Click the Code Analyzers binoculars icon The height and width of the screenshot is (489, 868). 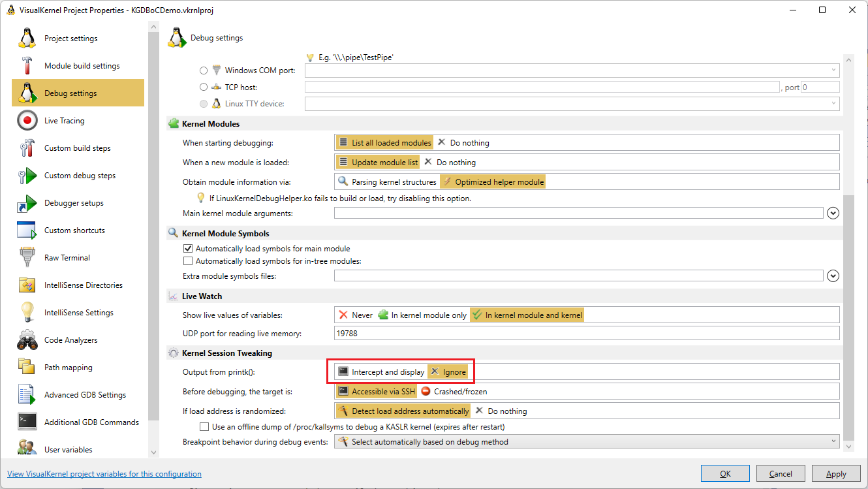tap(27, 340)
